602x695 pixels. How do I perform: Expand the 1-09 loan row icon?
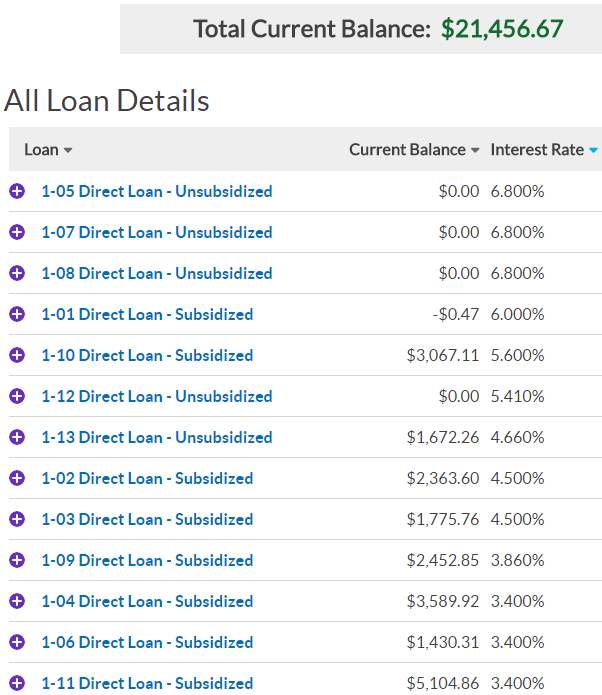pos(16,560)
